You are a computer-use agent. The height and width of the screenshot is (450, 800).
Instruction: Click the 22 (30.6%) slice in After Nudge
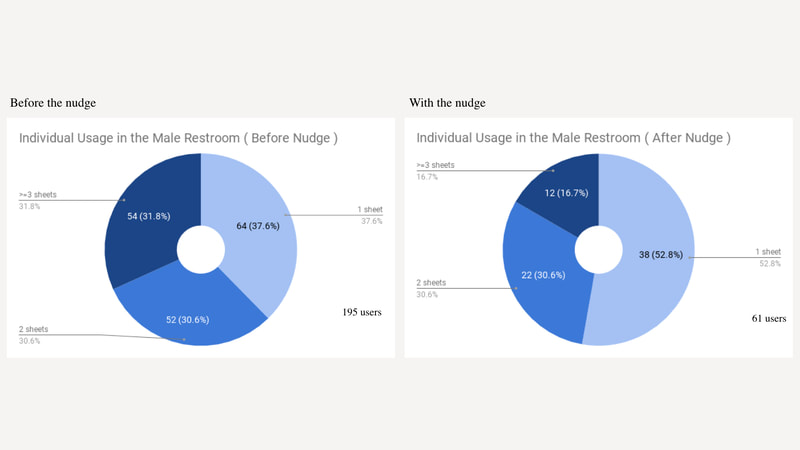[543, 274]
